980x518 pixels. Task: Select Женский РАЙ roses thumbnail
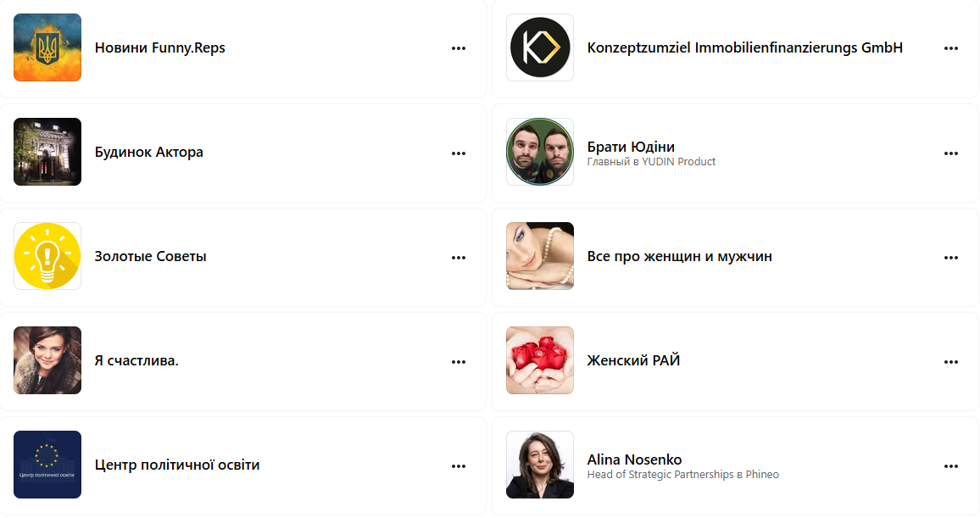(540, 360)
